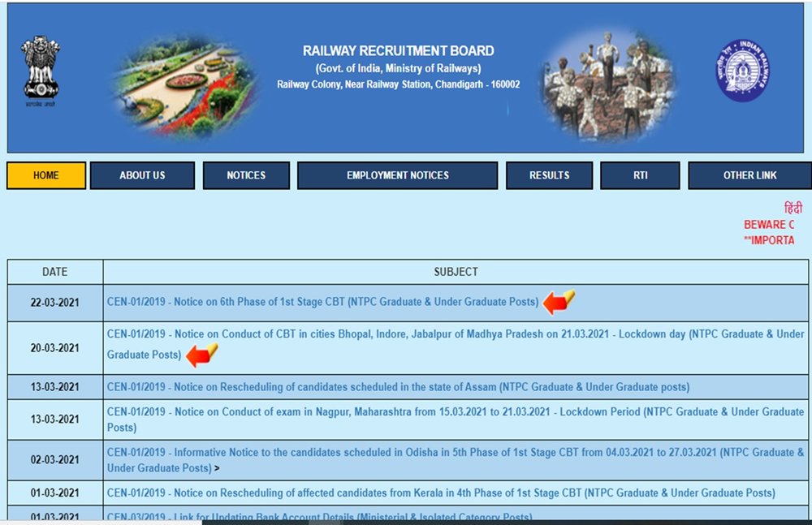The width and height of the screenshot is (812, 525).
Task: Open the NOTICES menu
Action: point(246,175)
